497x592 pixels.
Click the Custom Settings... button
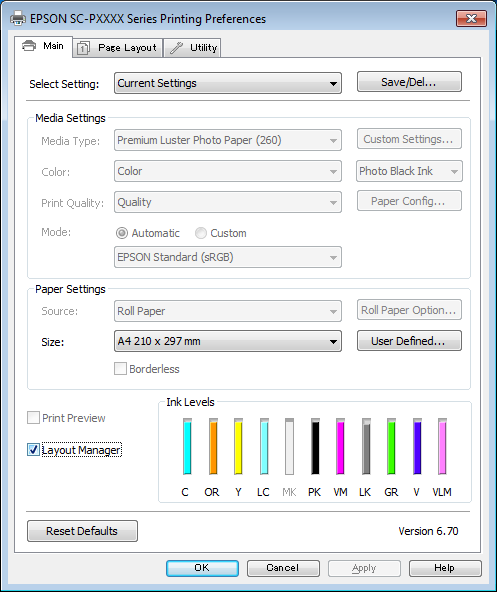tap(409, 139)
